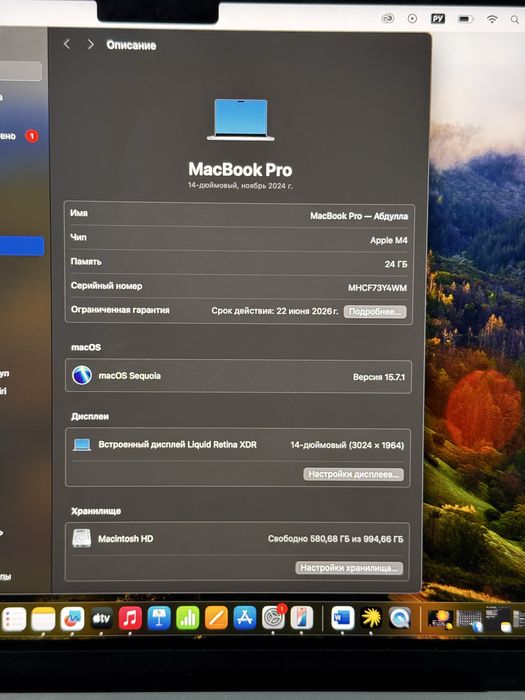Click the Now Playing menu bar icon
This screenshot has width=525, height=700.
pos(412,19)
